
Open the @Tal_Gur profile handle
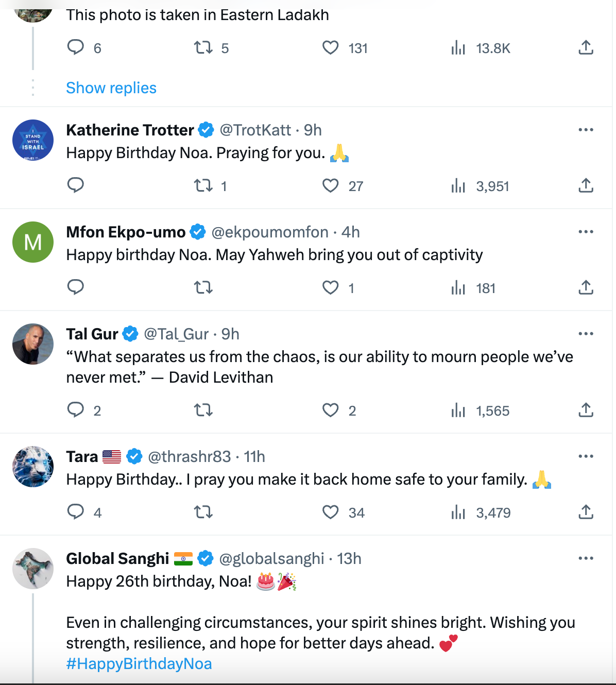click(176, 334)
